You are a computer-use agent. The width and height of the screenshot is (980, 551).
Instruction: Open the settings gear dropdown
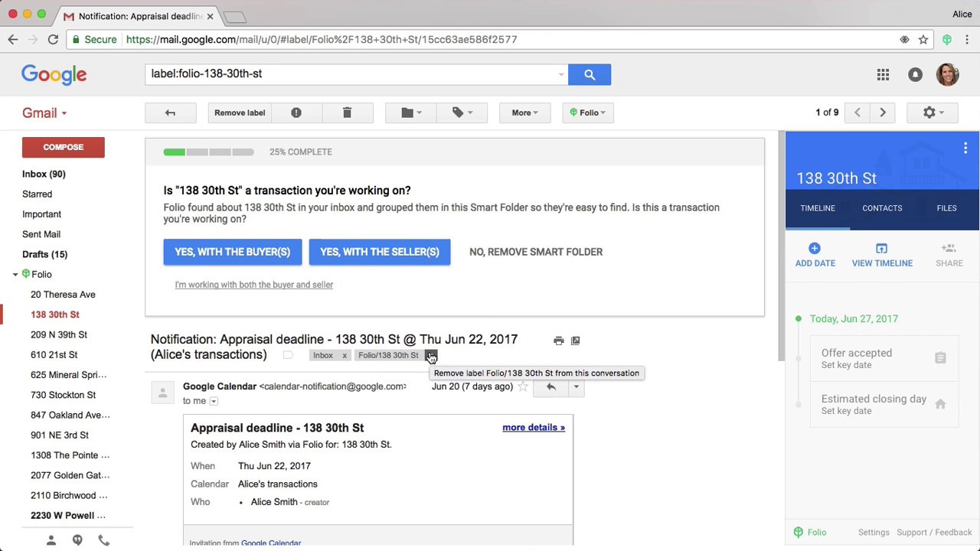coord(933,112)
